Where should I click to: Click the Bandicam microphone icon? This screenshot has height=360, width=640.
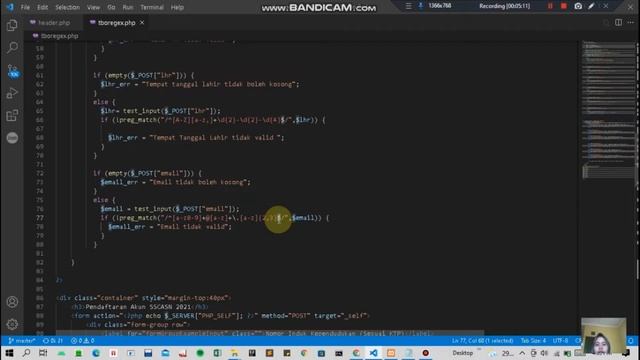(420, 6)
